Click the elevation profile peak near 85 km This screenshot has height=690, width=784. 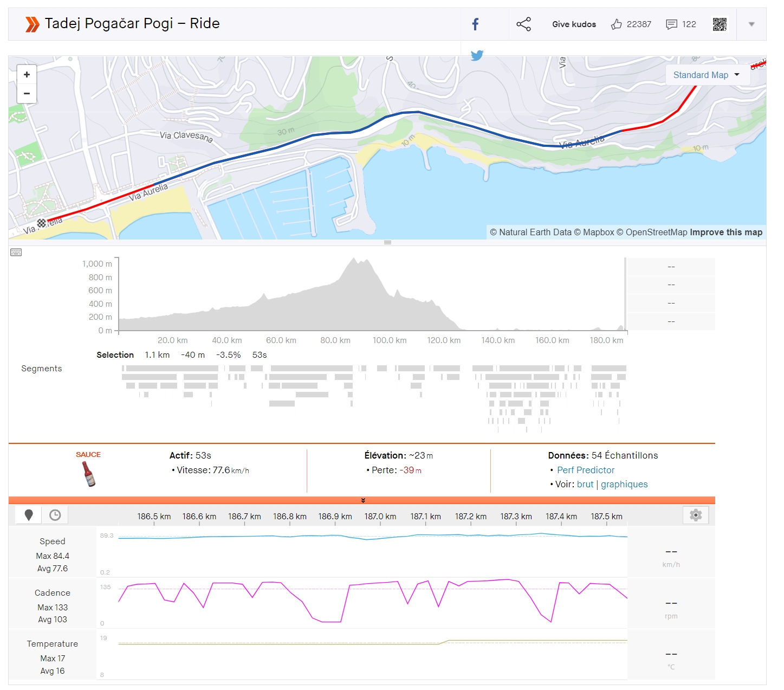(x=354, y=261)
